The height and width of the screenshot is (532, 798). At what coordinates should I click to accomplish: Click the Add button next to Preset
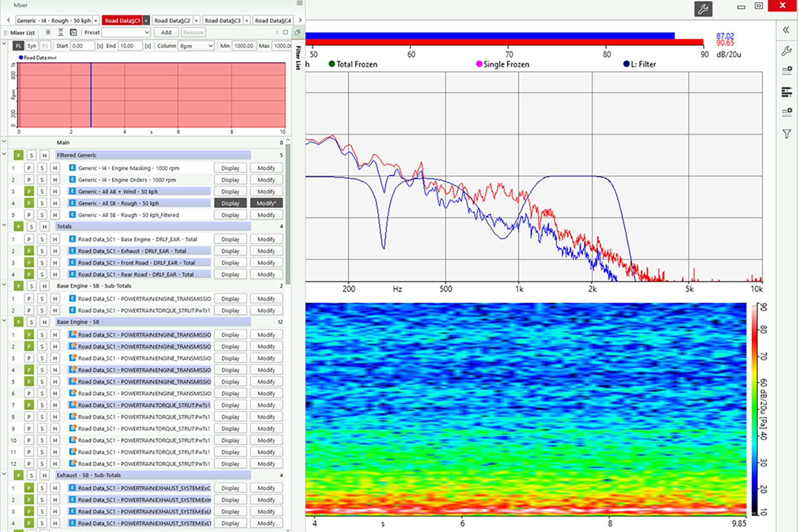166,32
